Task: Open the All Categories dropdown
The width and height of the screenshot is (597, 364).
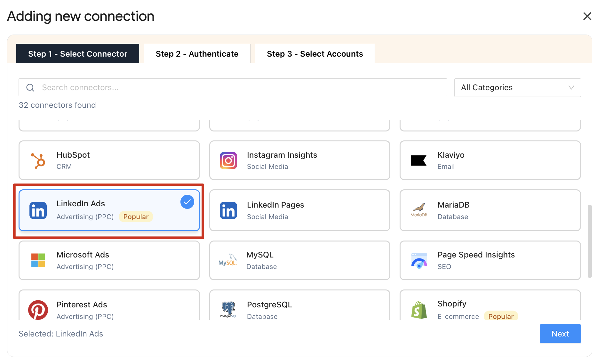Action: tap(517, 88)
